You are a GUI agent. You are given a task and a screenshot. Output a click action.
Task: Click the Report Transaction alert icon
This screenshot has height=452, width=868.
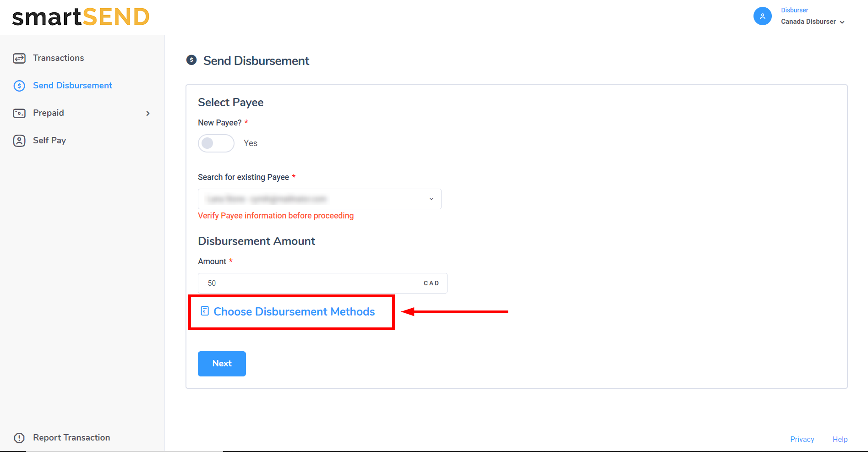[x=19, y=438]
